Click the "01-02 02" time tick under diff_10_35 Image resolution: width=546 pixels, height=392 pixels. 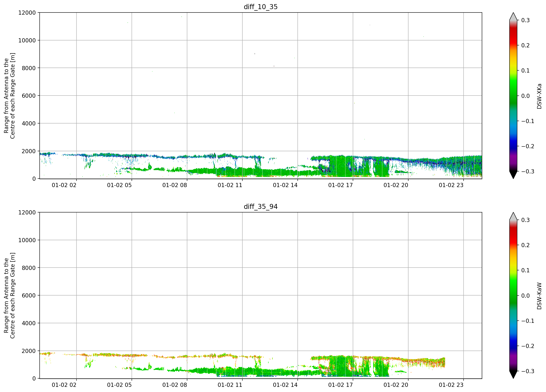click(64, 185)
